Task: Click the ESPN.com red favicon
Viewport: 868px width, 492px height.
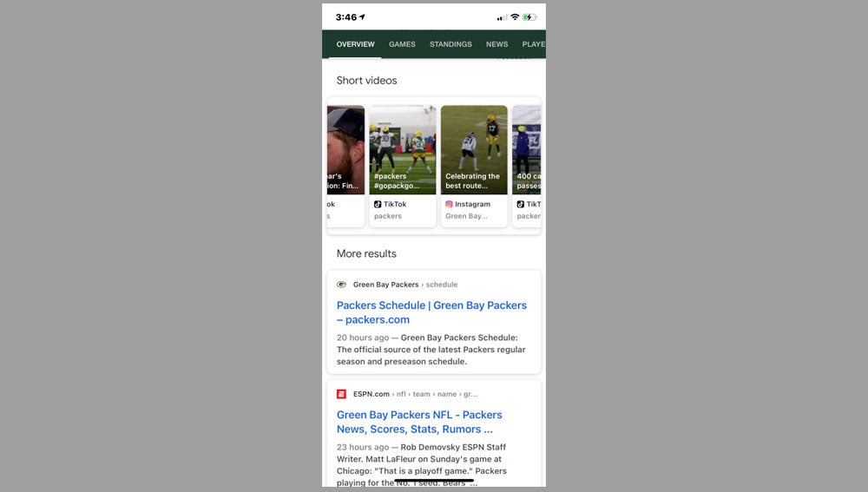Action: pos(341,394)
